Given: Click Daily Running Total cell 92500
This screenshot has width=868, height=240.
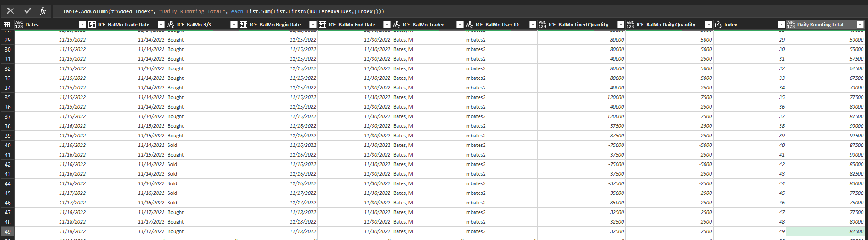Looking at the screenshot, I should pyautogui.click(x=826, y=136).
